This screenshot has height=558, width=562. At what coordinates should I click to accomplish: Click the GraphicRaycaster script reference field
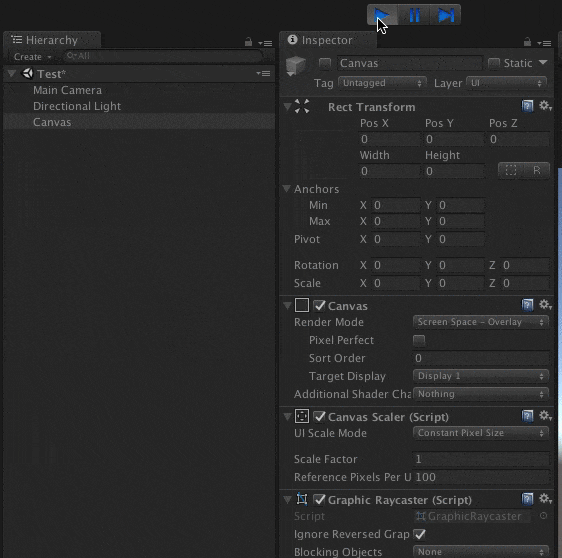(473, 516)
